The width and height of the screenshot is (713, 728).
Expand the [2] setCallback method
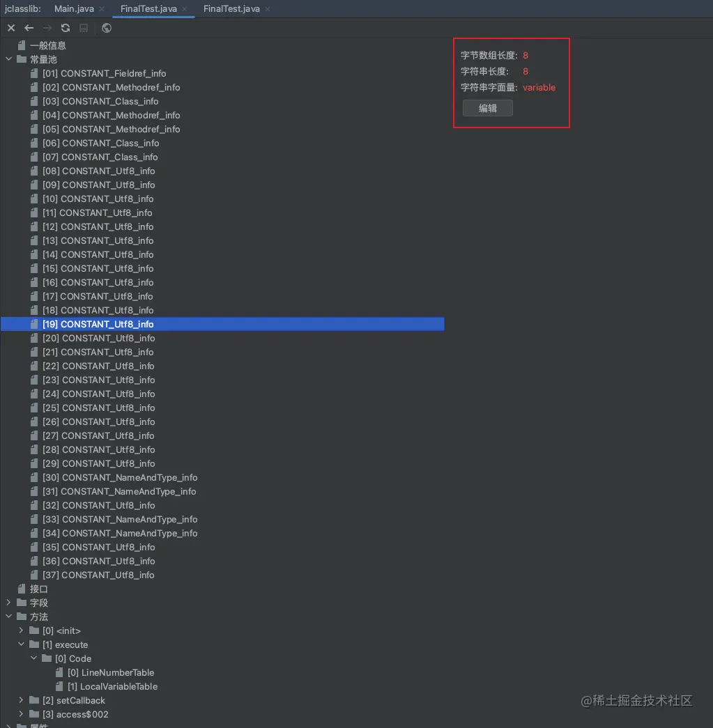tap(22, 699)
